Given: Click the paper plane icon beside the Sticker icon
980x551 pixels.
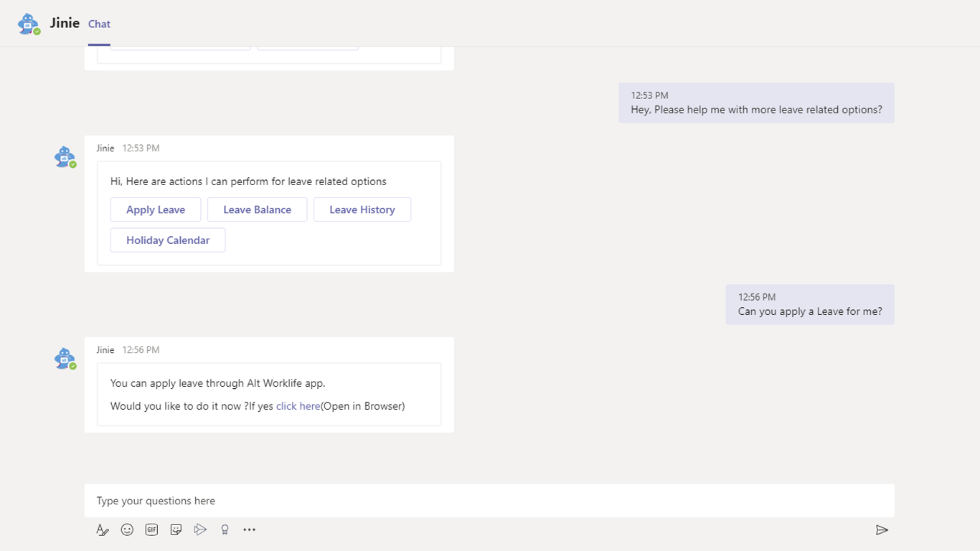Looking at the screenshot, I should [200, 530].
